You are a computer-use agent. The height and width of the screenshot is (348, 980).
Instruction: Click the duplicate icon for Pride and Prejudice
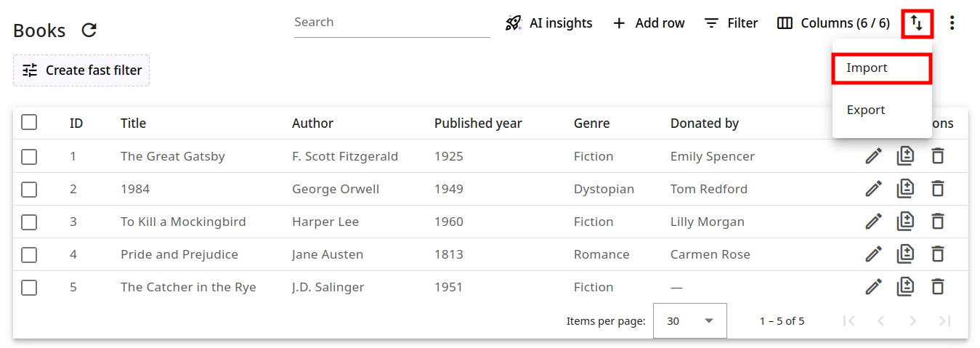pos(905,254)
